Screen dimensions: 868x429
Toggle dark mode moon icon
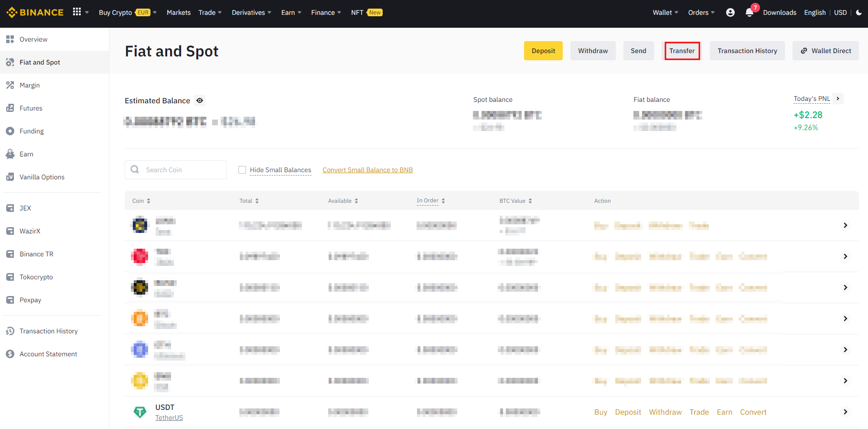[859, 12]
